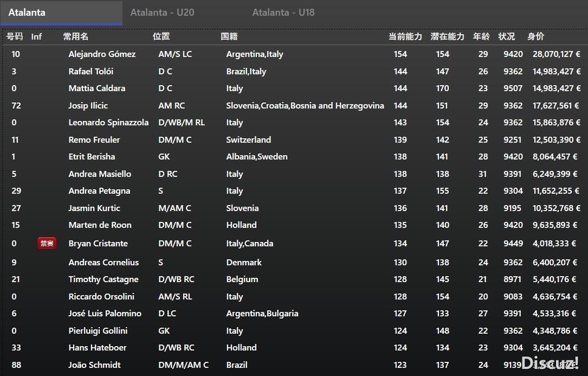588x376 pixels.
Task: Click Remo Freuler's value 12,503,390 €
Action: coord(557,140)
